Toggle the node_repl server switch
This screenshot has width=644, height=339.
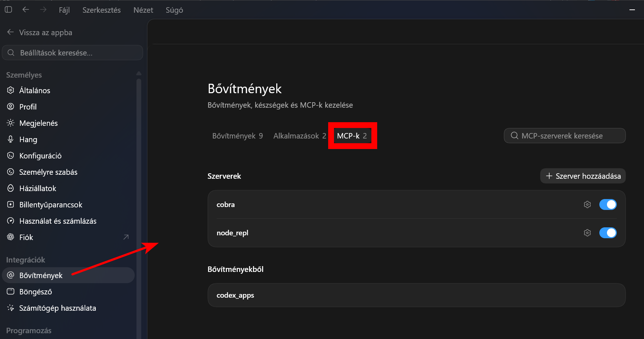pyautogui.click(x=608, y=233)
